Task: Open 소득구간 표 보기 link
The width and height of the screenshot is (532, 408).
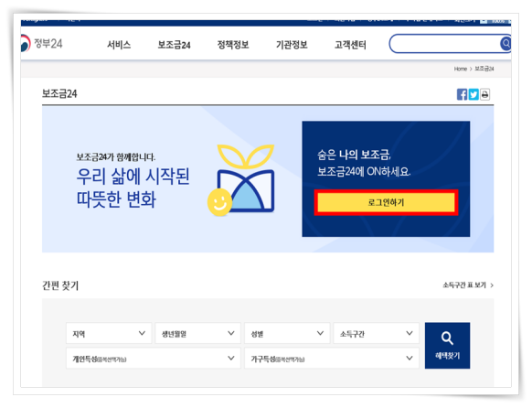Action: (468, 285)
